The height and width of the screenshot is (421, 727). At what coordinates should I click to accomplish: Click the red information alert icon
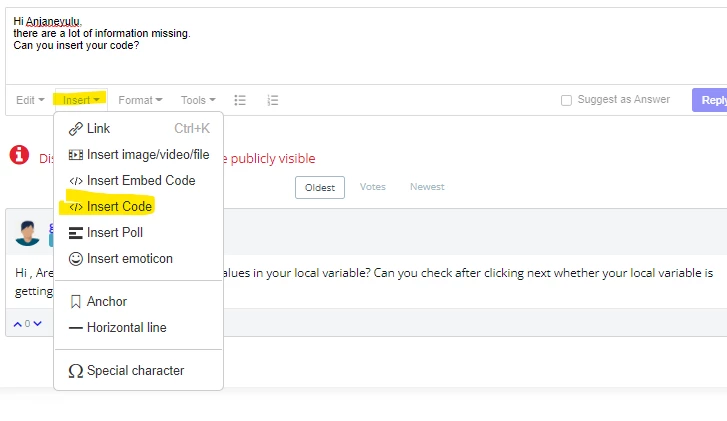(19, 155)
